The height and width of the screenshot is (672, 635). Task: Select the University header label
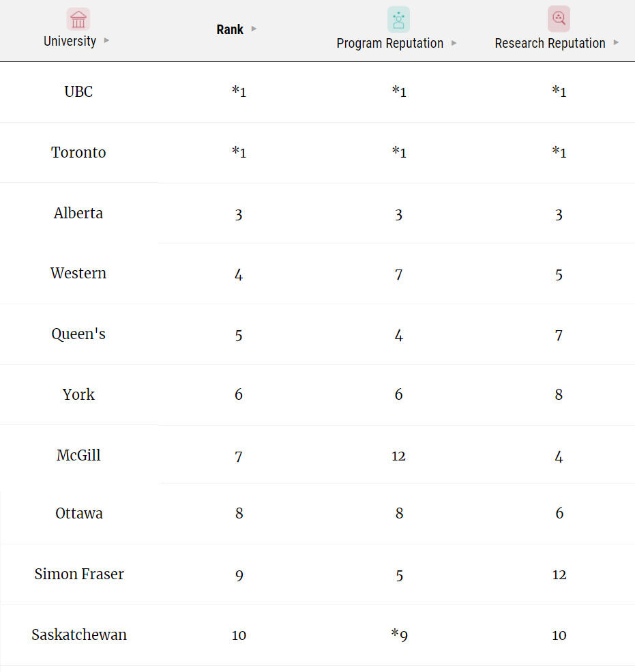point(70,41)
